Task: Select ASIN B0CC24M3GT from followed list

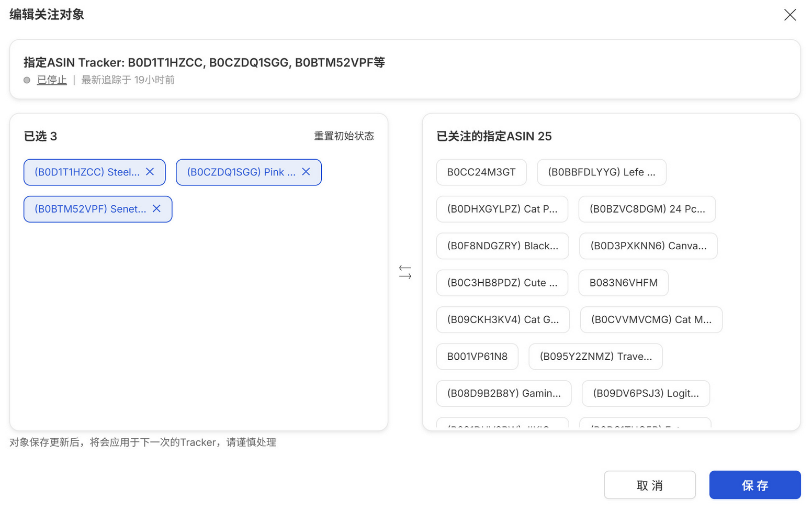Action: [481, 172]
